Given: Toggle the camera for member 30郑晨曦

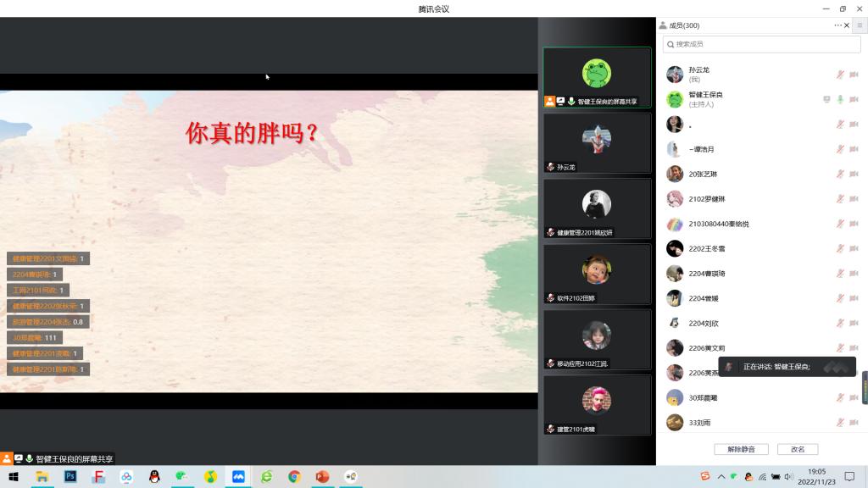Looking at the screenshot, I should tap(854, 397).
